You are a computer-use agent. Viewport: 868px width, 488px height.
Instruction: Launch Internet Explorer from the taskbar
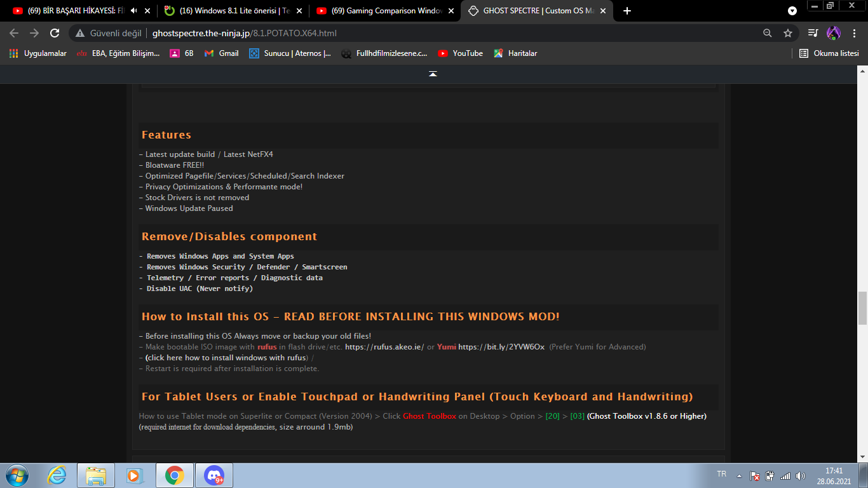point(58,475)
